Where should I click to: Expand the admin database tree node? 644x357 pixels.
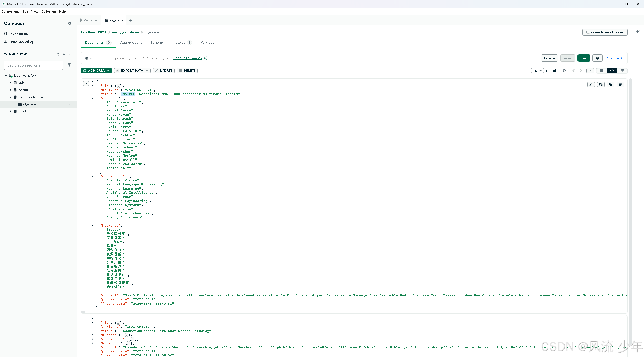point(11,83)
